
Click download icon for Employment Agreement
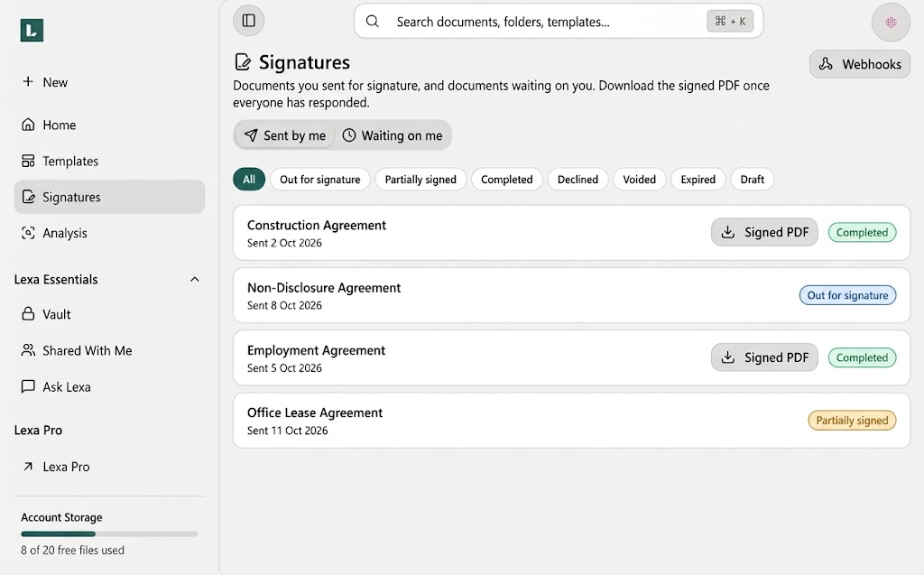click(x=728, y=357)
